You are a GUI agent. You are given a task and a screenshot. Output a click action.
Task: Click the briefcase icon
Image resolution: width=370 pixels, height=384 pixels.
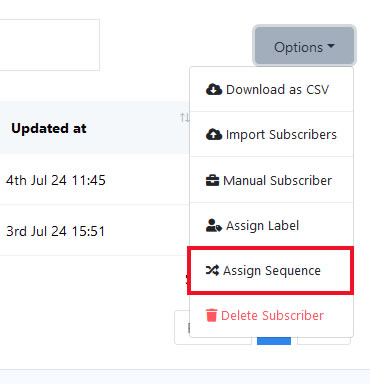tap(212, 180)
